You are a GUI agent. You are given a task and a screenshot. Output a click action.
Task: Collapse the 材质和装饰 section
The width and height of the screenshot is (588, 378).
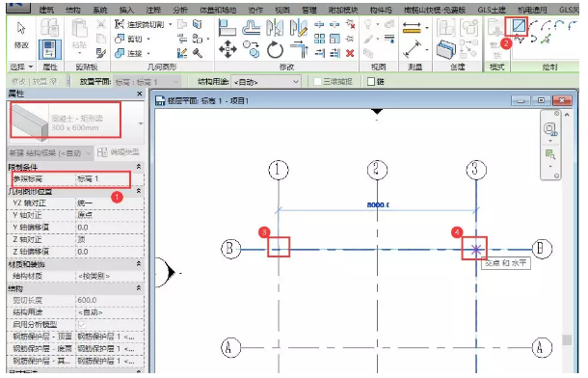point(139,264)
